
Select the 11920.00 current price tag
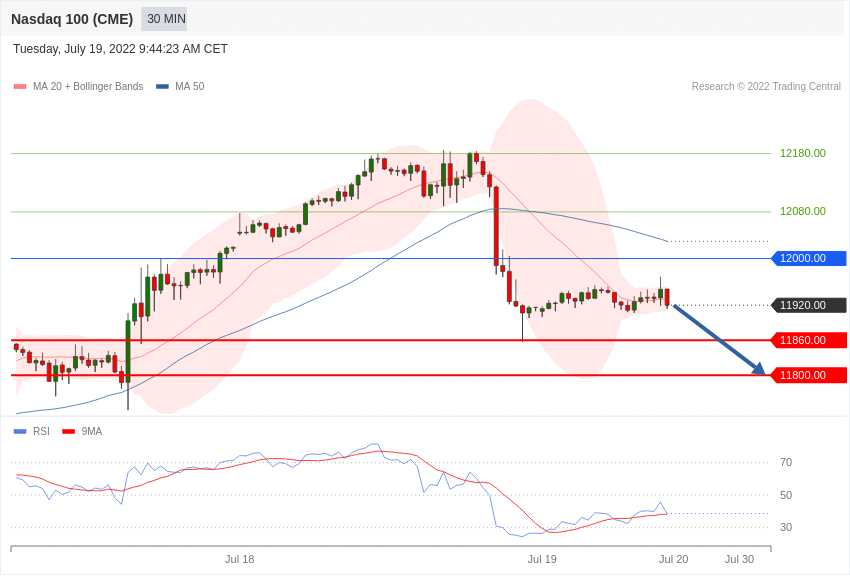click(809, 305)
